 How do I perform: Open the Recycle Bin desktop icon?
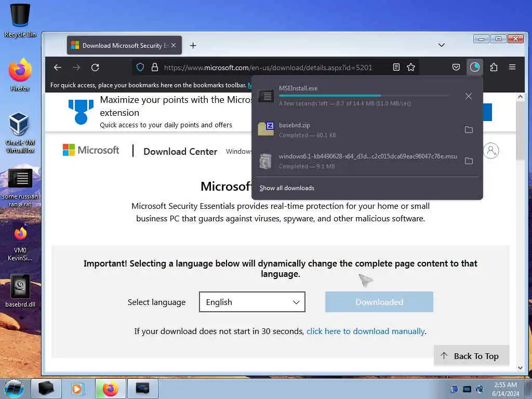point(20,20)
